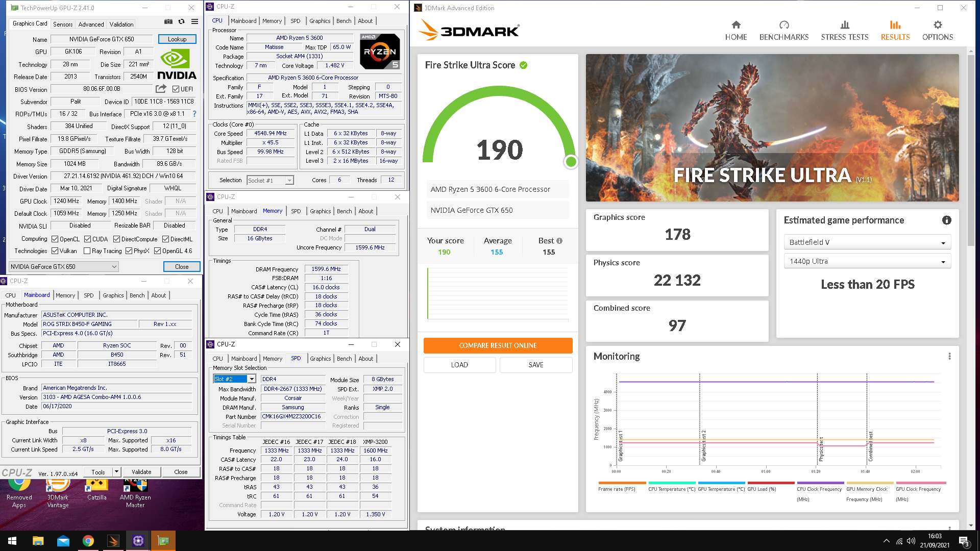
Task: Click the Fire Strike Ultra banner image
Action: (772, 128)
